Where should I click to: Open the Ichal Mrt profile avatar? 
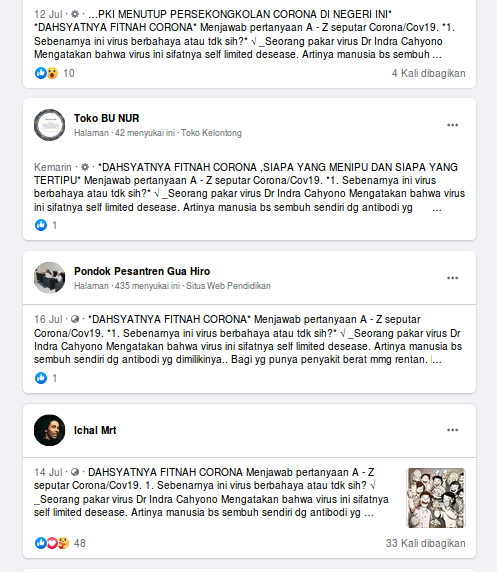click(x=50, y=430)
